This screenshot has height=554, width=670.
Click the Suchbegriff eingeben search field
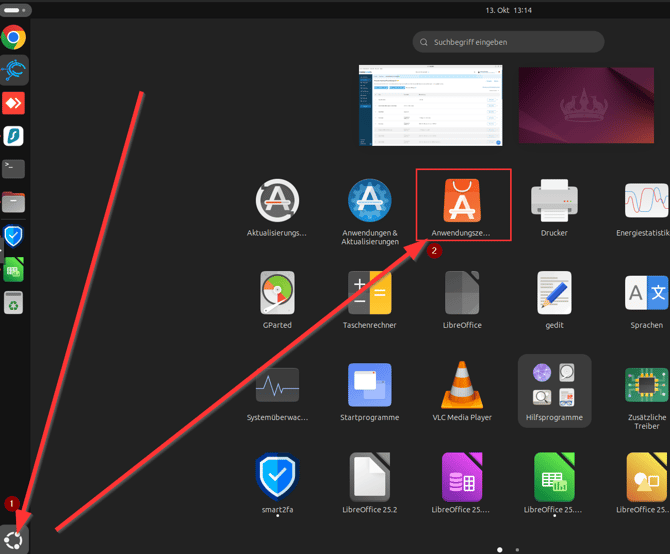tap(509, 42)
